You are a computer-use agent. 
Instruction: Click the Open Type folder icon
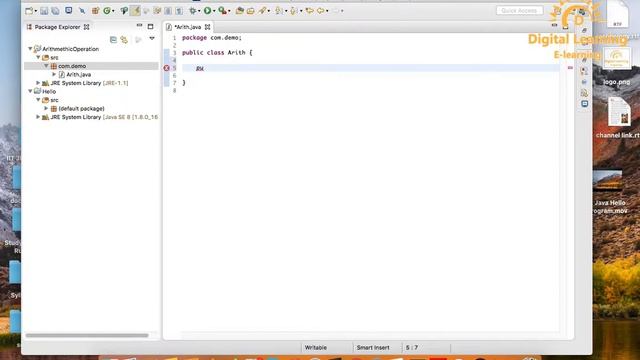pos(240,11)
